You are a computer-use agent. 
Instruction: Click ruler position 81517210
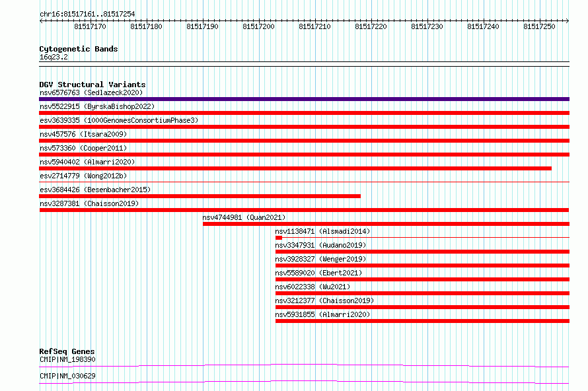(315, 26)
